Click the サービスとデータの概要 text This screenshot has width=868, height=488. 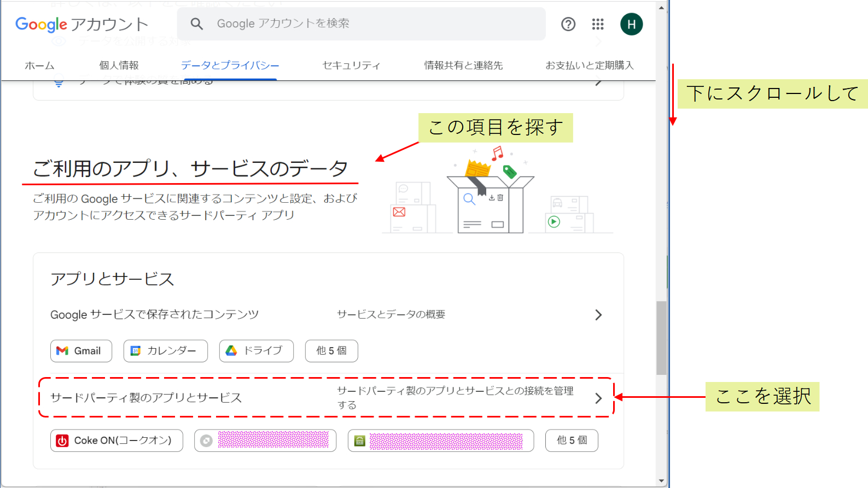click(x=391, y=315)
